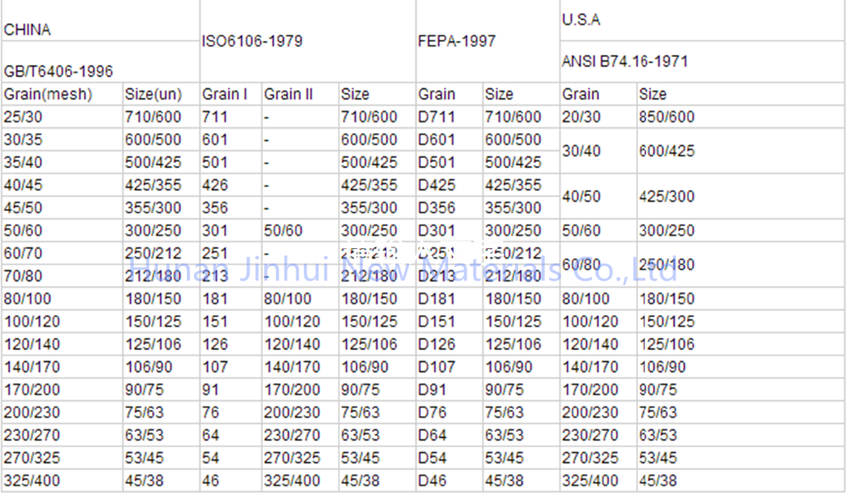
Task: Click the D46 FEPA grain cell
Action: 449,480
